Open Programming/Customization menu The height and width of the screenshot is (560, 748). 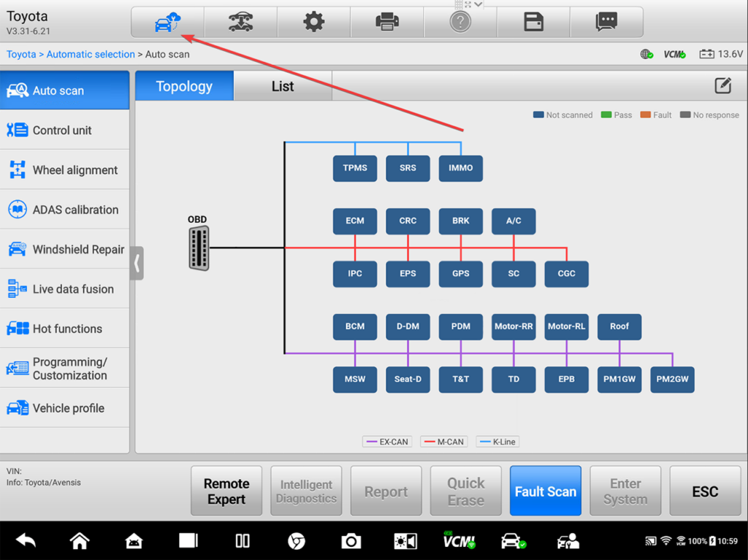pos(64,368)
